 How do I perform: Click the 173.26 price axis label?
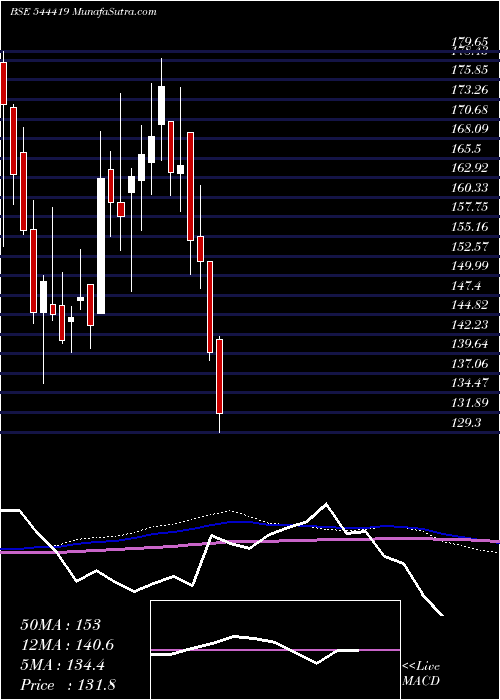point(469,90)
